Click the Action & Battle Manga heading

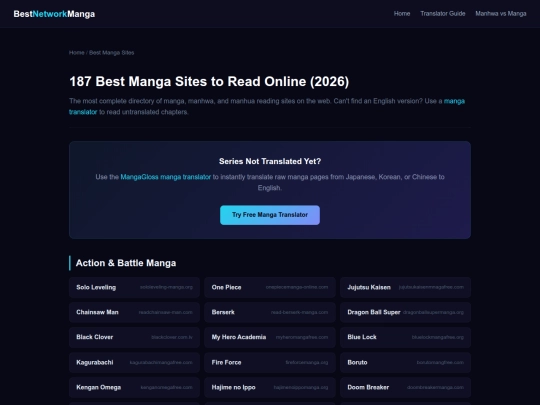126,263
